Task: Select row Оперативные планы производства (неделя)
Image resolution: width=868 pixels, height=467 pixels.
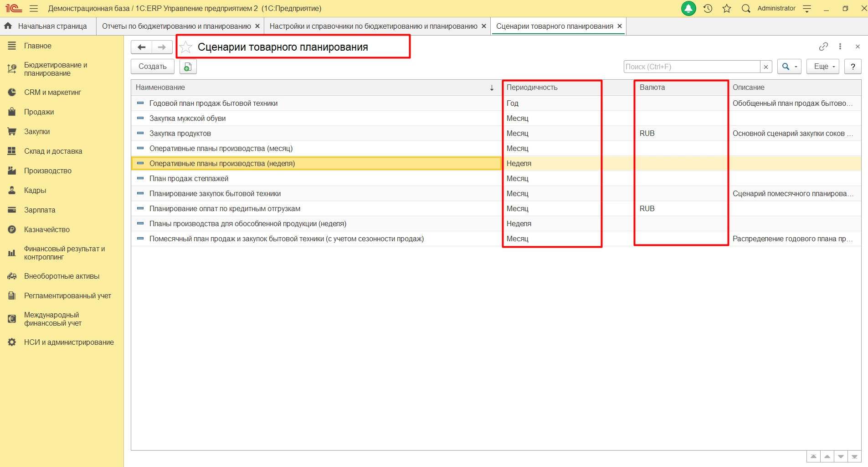Action: click(x=496, y=163)
